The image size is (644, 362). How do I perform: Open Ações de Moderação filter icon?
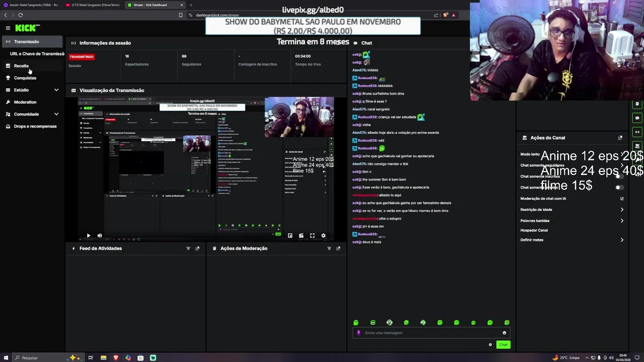coord(329,248)
